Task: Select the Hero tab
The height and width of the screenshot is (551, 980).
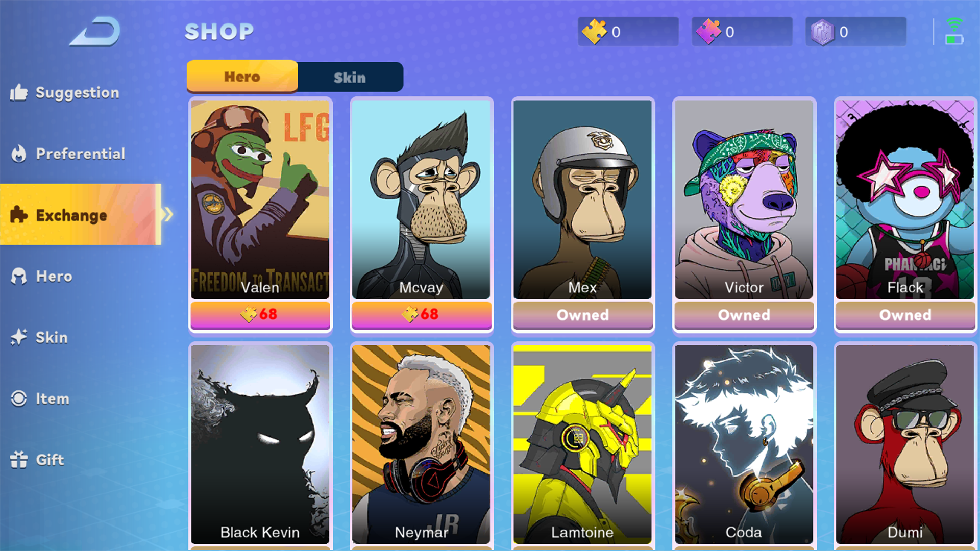Action: pos(242,77)
